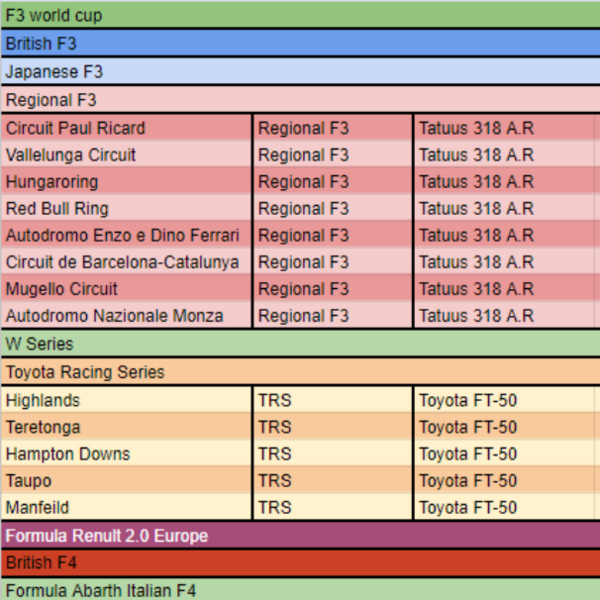Select the Manfeild cell

coord(126,507)
